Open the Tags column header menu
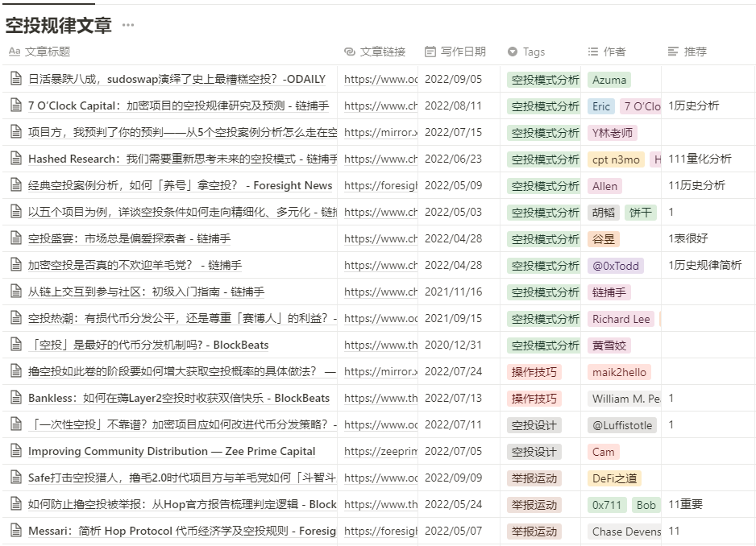The height and width of the screenshot is (546, 756). (541, 52)
